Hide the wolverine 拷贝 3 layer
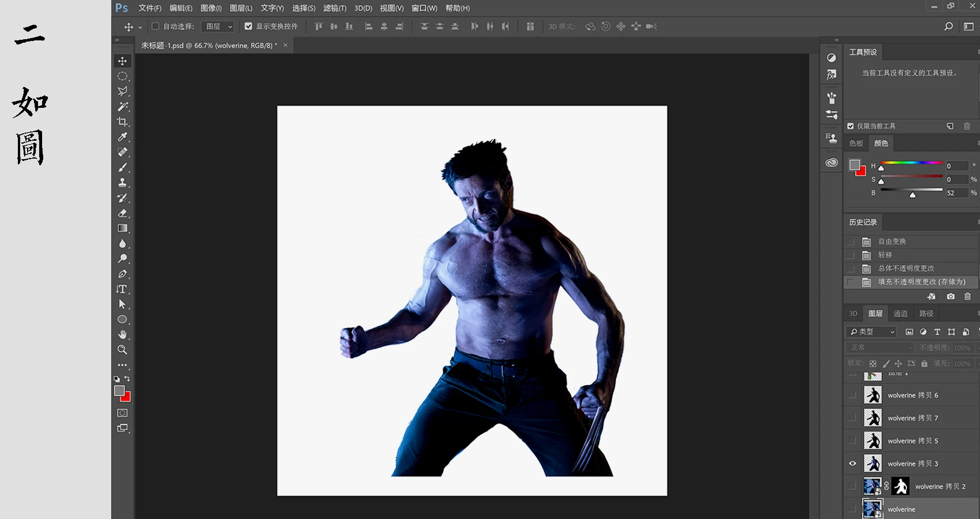This screenshot has height=519, width=980. [853, 464]
